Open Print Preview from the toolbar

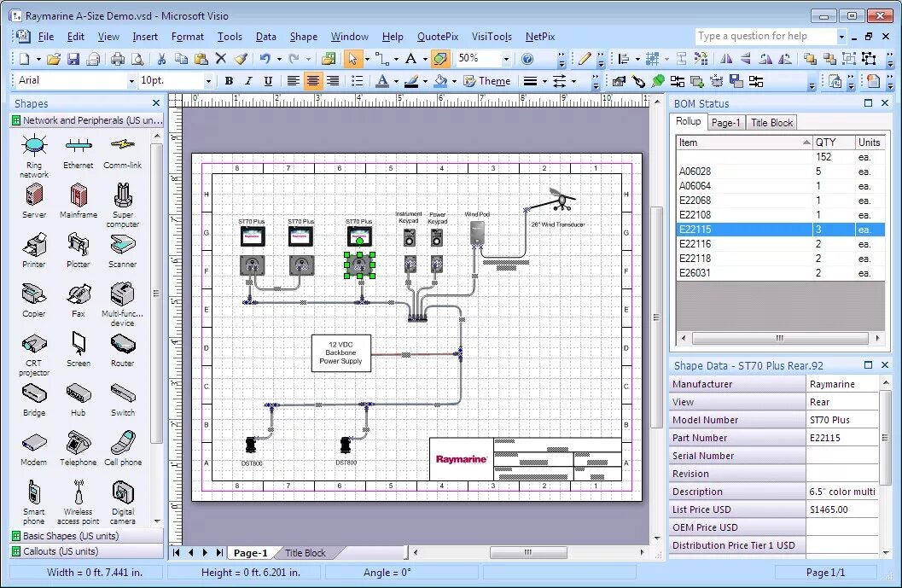(137, 59)
